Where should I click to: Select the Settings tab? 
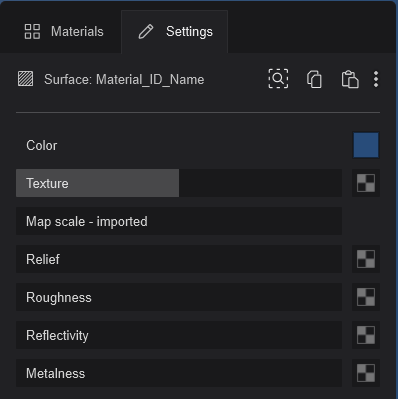(175, 32)
